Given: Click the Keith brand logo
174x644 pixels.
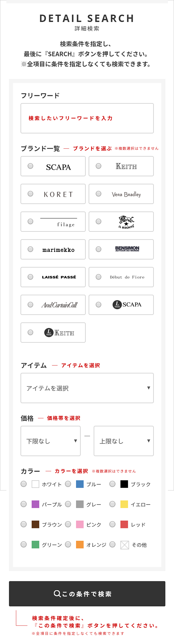Looking at the screenshot, I should click(x=126, y=166).
